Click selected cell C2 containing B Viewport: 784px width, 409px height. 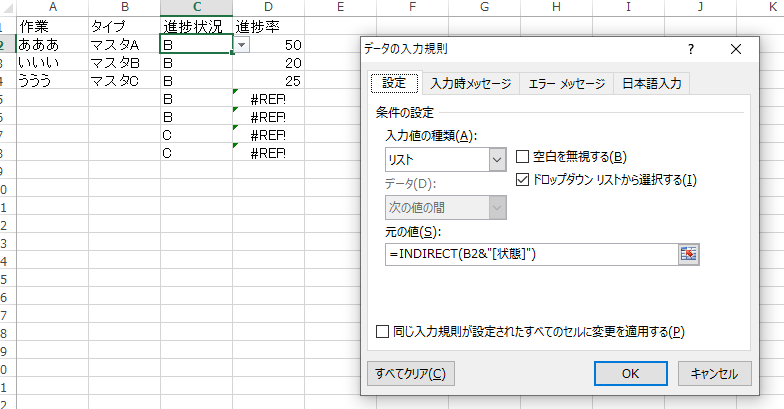[196, 44]
